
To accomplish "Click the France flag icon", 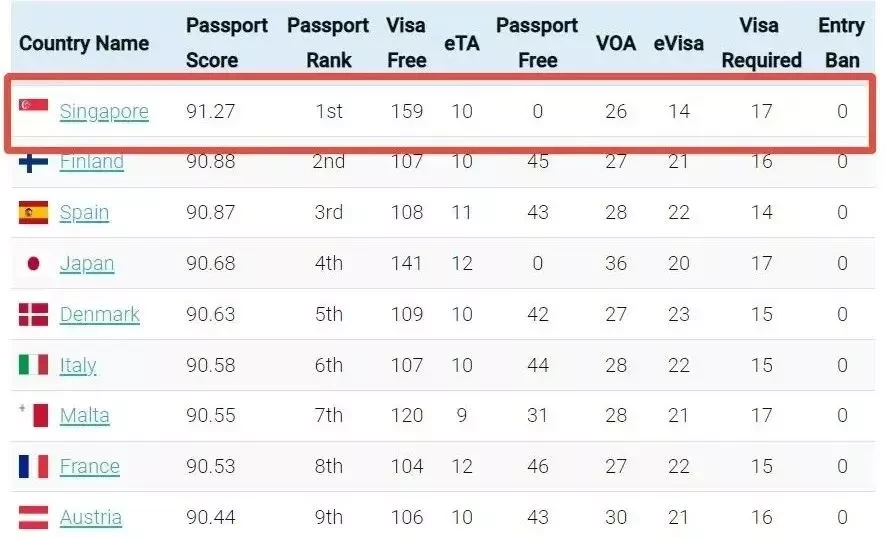I will [33, 466].
